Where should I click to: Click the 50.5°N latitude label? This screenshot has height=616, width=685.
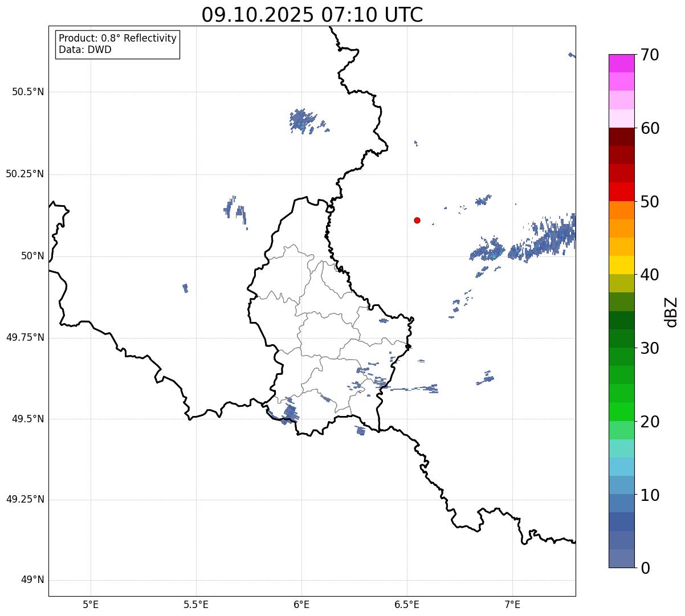28,92
